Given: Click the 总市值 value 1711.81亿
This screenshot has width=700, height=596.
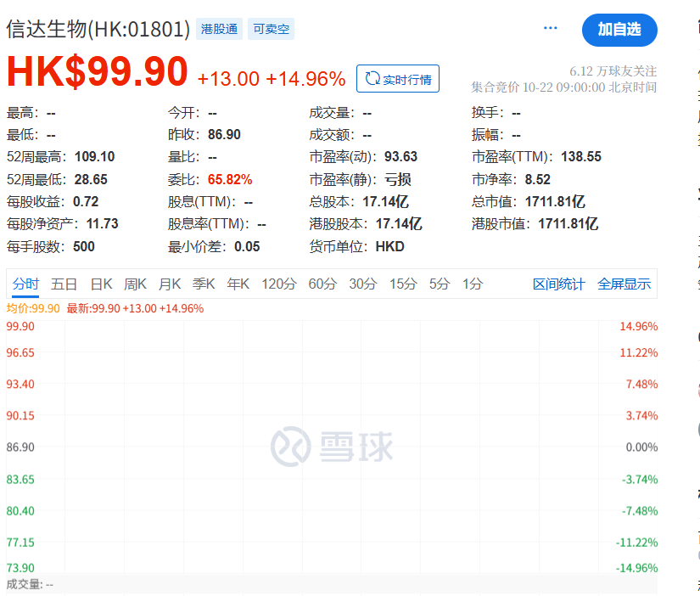Looking at the screenshot, I should click(x=555, y=202).
